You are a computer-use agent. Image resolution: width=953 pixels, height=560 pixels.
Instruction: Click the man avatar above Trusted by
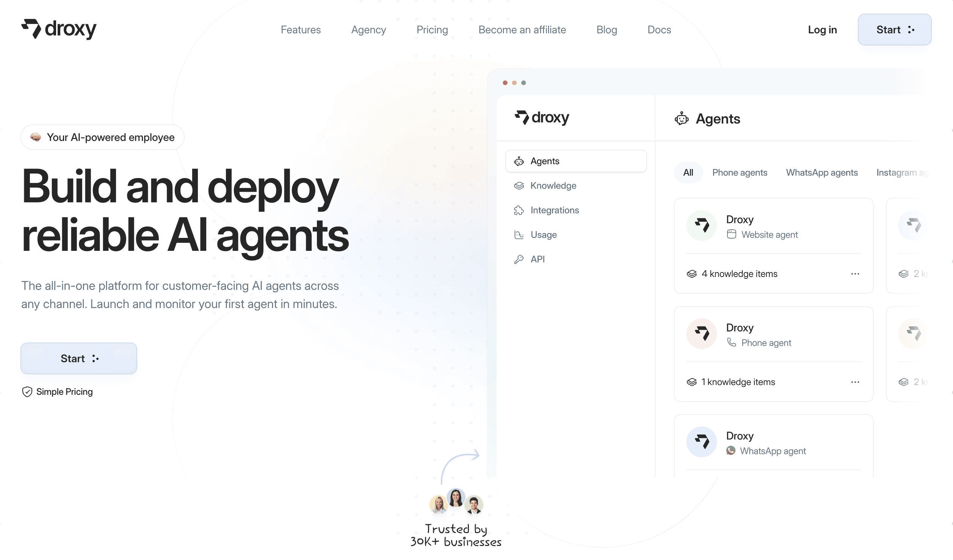point(474,505)
